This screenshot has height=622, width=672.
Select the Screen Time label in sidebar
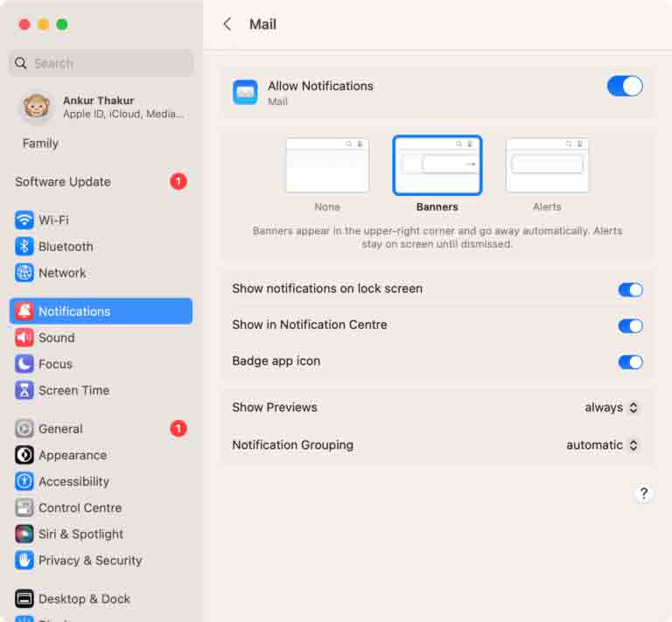tap(73, 390)
